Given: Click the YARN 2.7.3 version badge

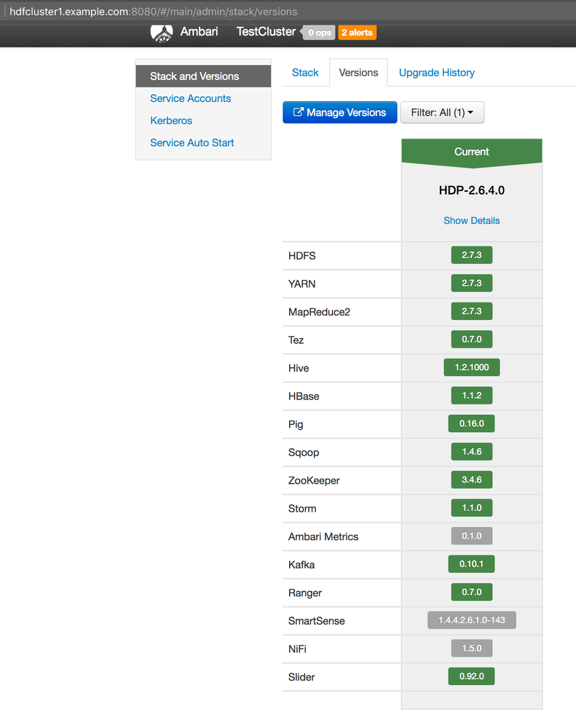Looking at the screenshot, I should coord(472,283).
